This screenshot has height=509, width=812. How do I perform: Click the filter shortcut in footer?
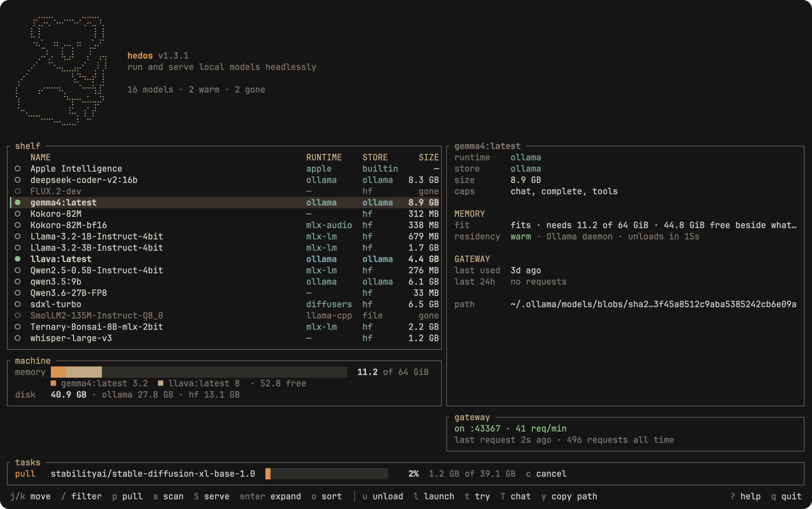[x=82, y=496]
